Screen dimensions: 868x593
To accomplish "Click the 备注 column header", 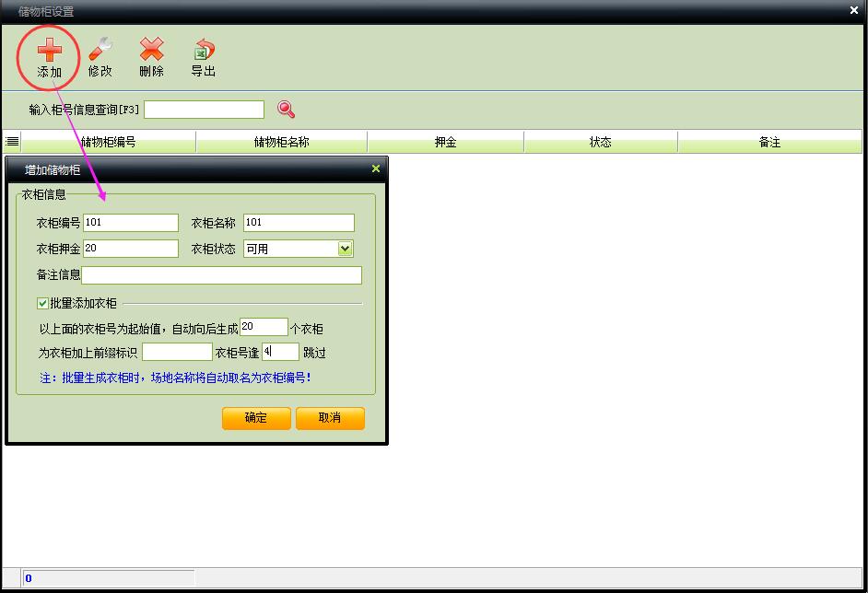I will 769,142.
